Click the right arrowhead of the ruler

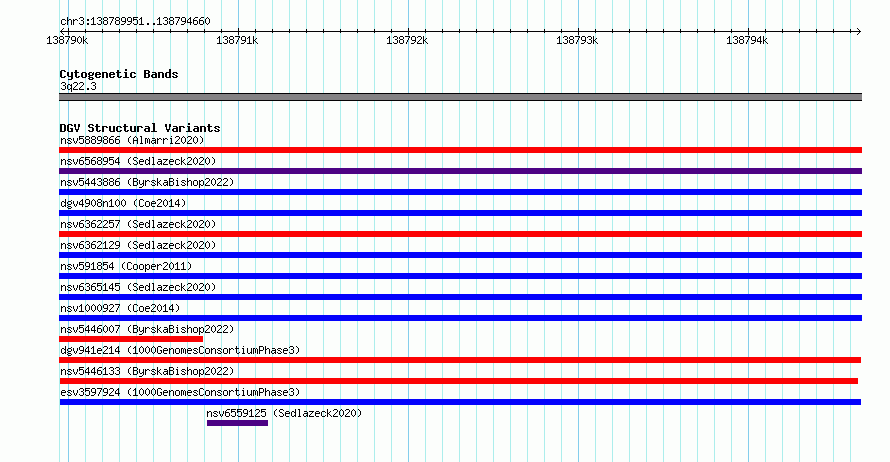coord(859,32)
